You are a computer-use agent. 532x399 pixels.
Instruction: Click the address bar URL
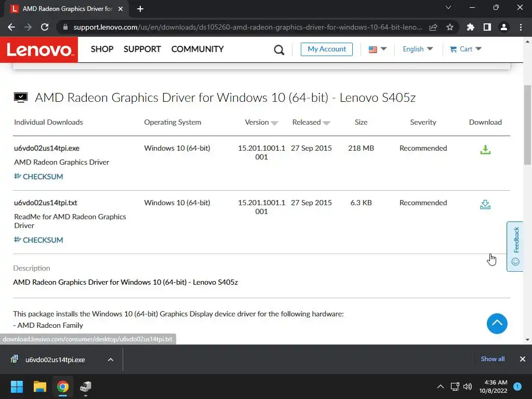pyautogui.click(x=247, y=27)
